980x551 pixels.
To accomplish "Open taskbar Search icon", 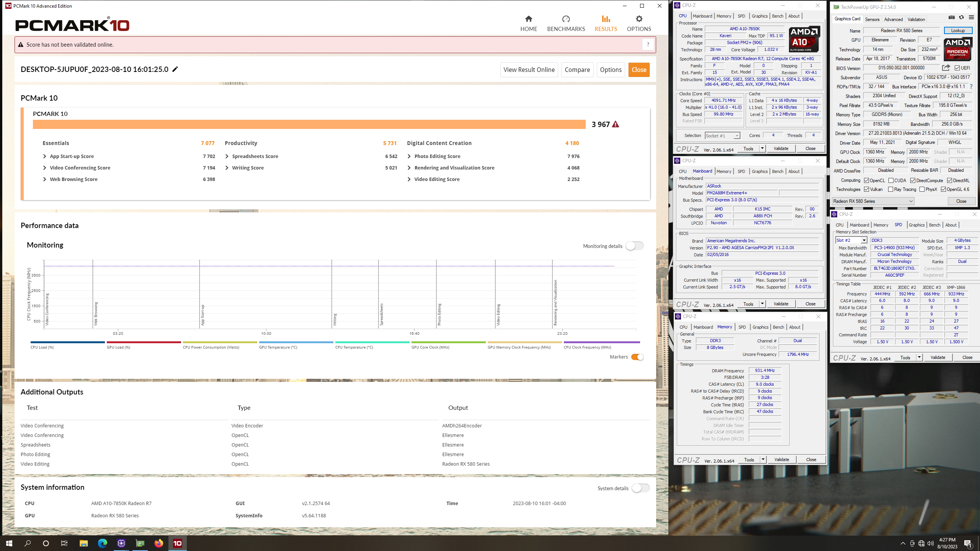I will 28,543.
